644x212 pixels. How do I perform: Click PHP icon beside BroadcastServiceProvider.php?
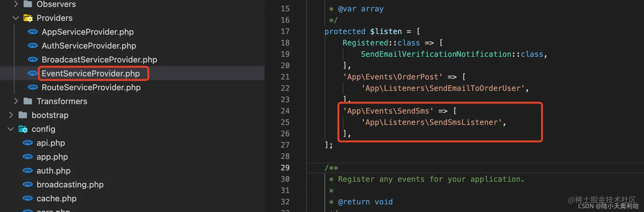[33, 60]
